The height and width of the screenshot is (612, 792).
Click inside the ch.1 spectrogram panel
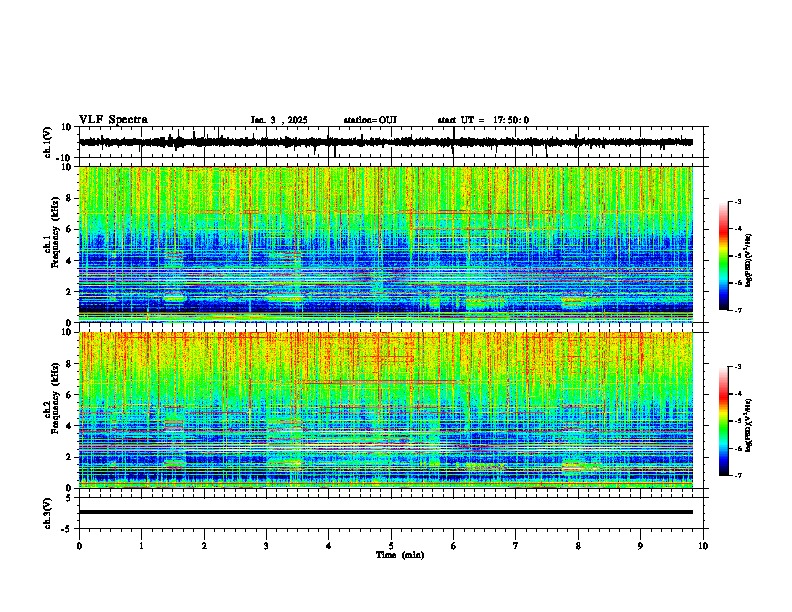tap(386, 244)
